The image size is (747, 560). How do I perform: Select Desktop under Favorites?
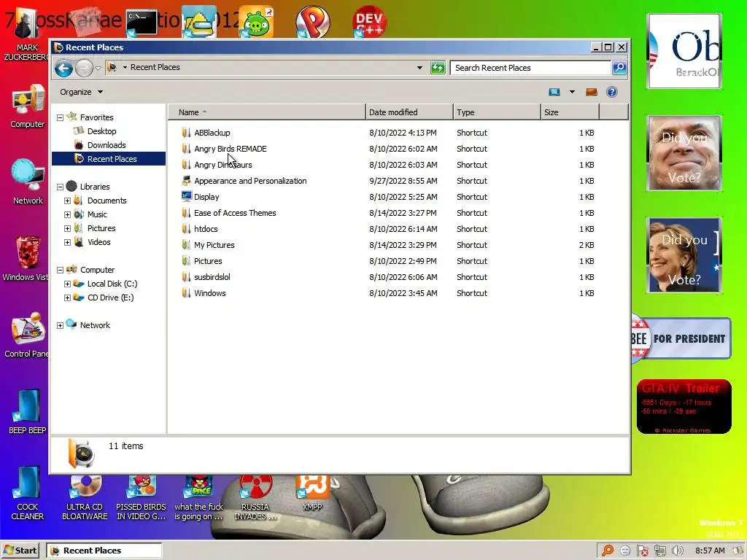click(101, 131)
